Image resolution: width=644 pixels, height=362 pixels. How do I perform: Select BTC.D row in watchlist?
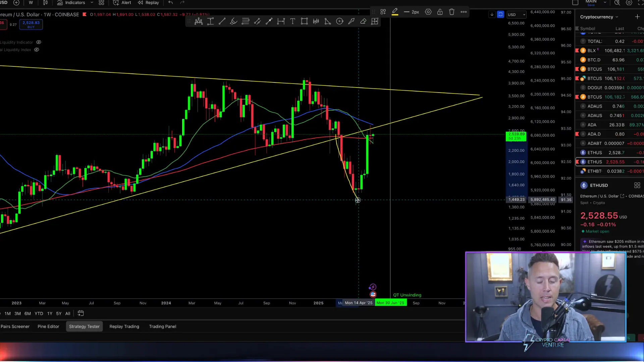[610, 60]
